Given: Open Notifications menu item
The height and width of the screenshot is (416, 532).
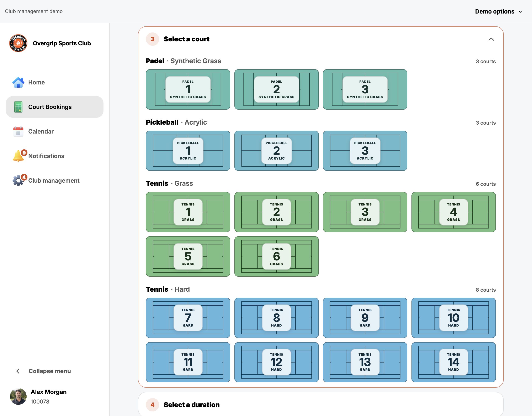Looking at the screenshot, I should [55, 156].
